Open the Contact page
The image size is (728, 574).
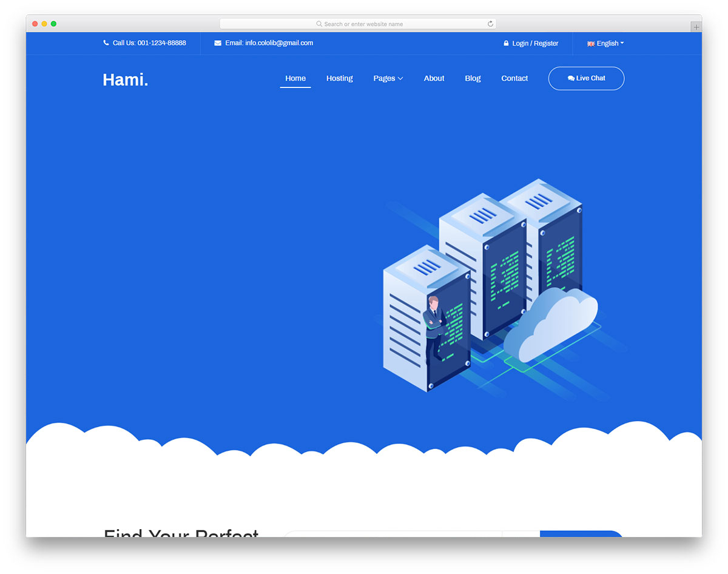[514, 78]
